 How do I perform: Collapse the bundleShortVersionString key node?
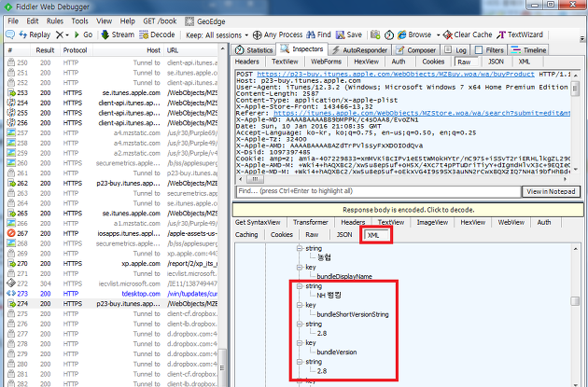(300, 305)
